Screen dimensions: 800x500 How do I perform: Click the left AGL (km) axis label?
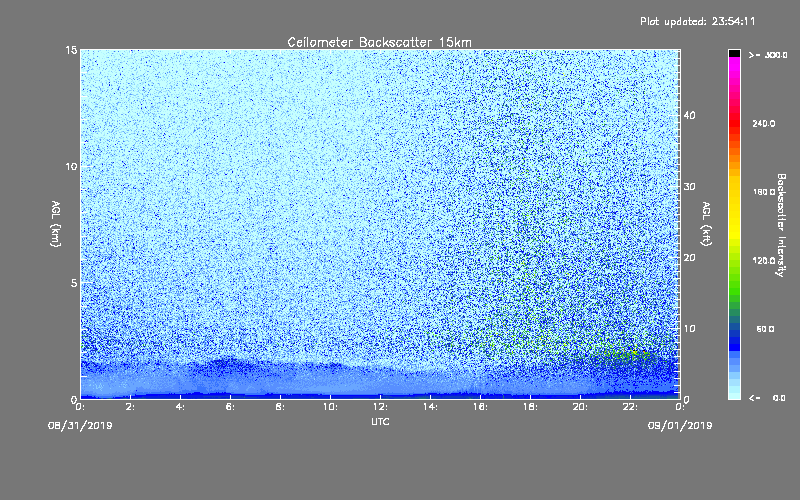(x=56, y=224)
